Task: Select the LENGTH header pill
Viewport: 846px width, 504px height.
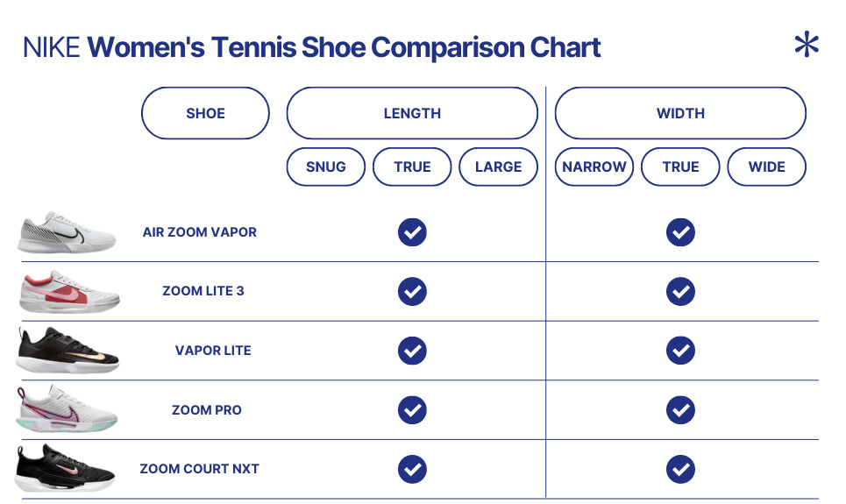Action: click(x=412, y=113)
